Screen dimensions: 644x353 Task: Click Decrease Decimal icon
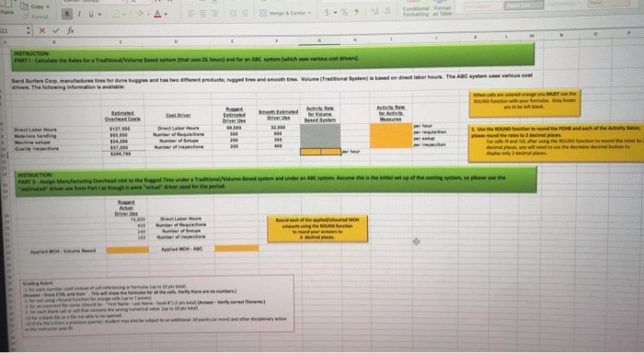(387, 12)
